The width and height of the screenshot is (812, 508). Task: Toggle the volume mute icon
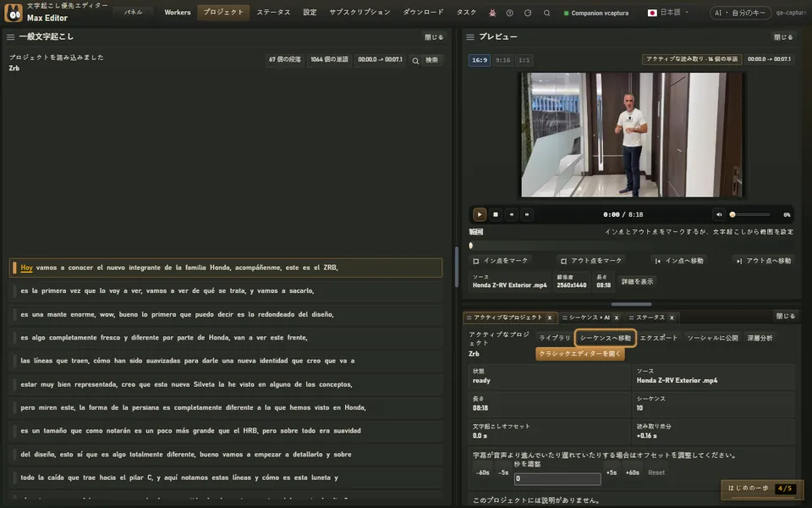[x=719, y=214]
